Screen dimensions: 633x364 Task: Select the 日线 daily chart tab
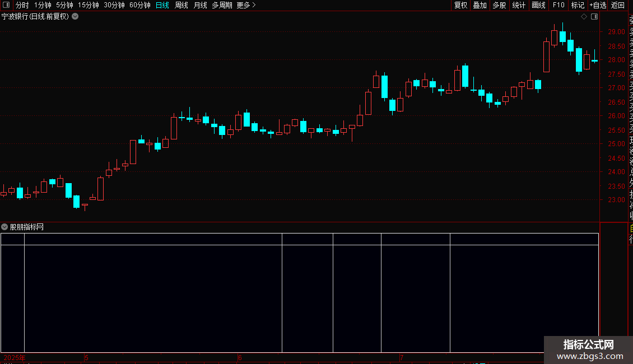tap(162, 5)
